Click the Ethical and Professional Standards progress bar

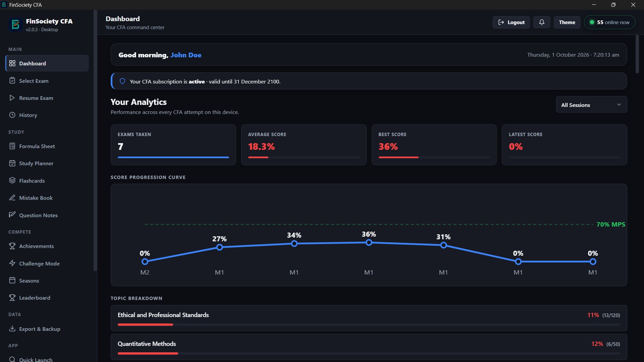tap(369, 324)
